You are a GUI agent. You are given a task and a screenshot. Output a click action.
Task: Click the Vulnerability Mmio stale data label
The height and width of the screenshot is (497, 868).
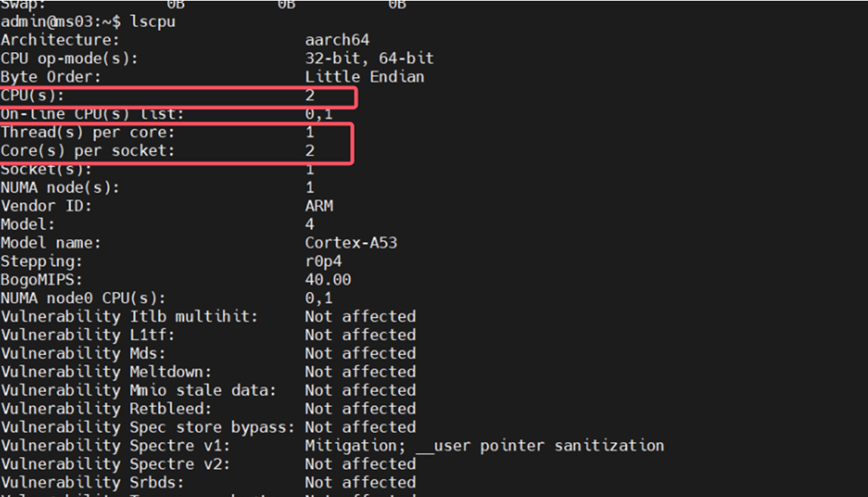138,390
